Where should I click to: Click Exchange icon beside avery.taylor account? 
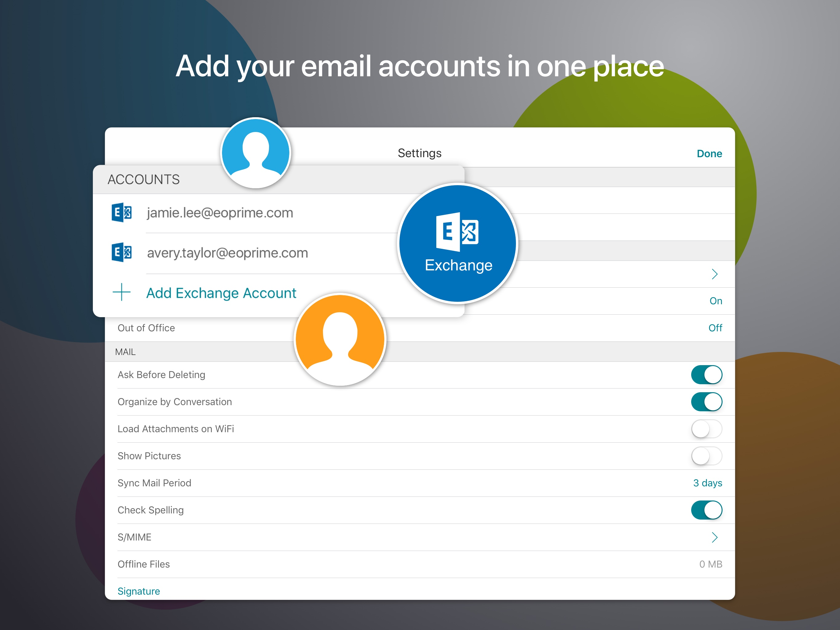[121, 252]
